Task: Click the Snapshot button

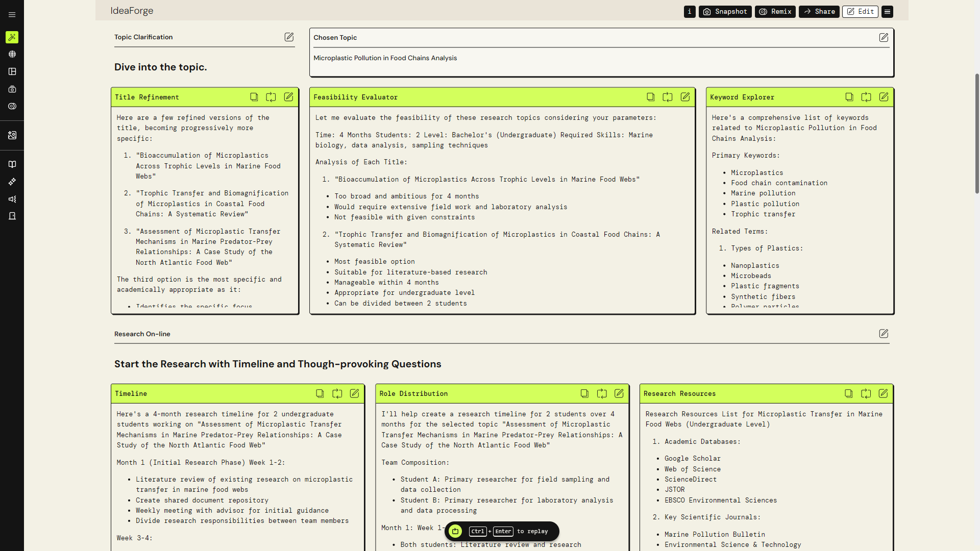Action: [x=725, y=11]
